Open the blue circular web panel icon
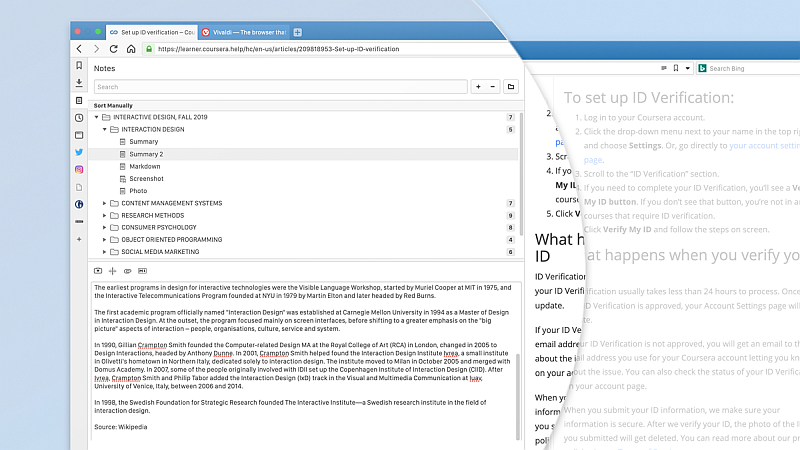 (79, 204)
